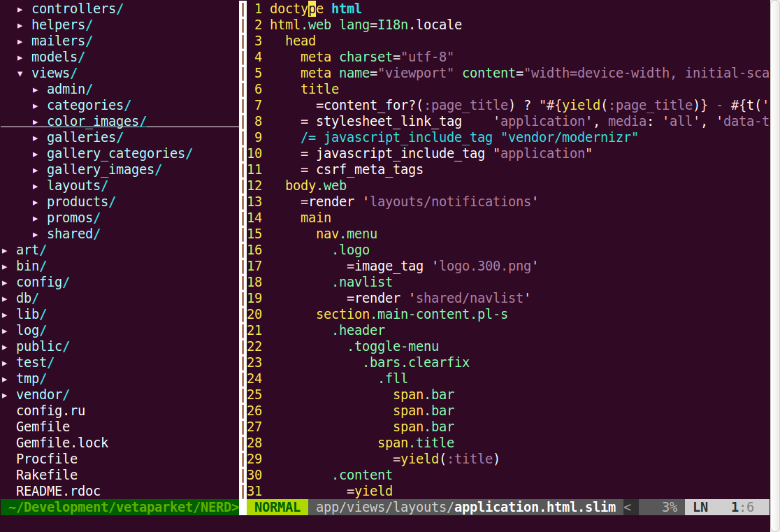Click section.main-content.pl-s line
Viewport: 780px width, 532px height.
click(x=412, y=314)
